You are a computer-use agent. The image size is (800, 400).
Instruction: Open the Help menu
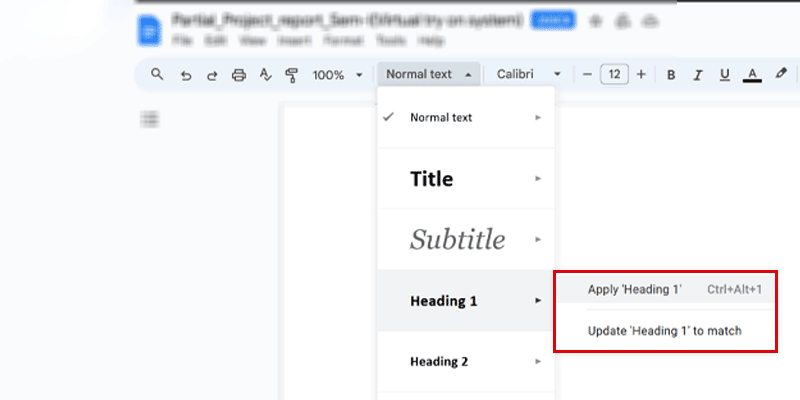click(x=431, y=41)
